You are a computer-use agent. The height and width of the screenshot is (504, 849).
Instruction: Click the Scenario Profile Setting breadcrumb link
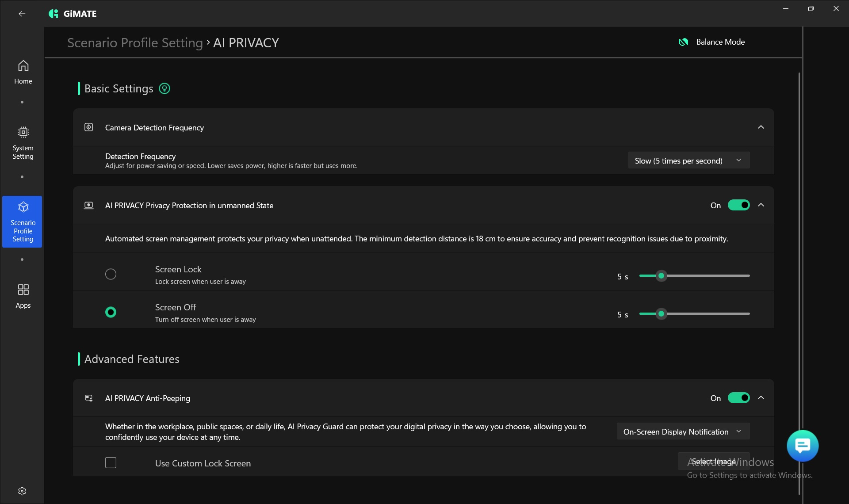(x=135, y=43)
